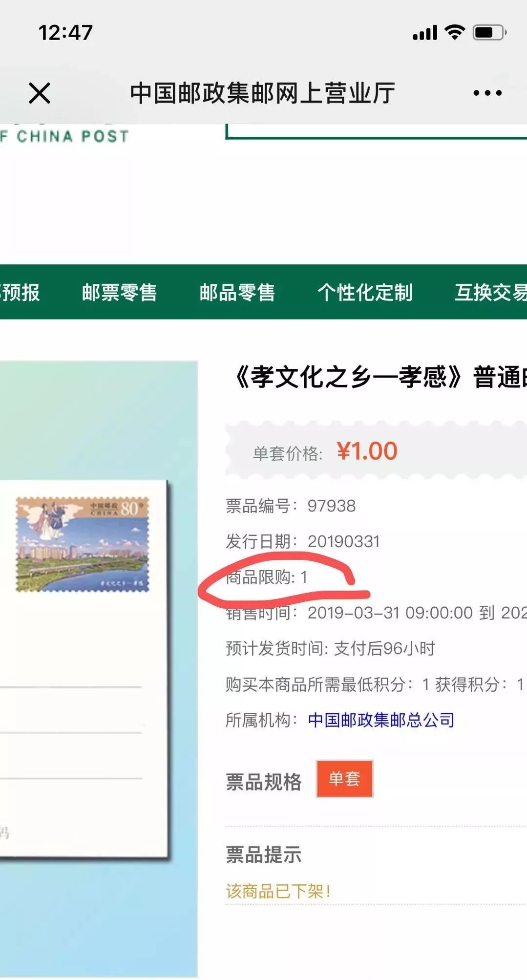
Task: Tap the CHINA POST logo text
Action: [66, 136]
